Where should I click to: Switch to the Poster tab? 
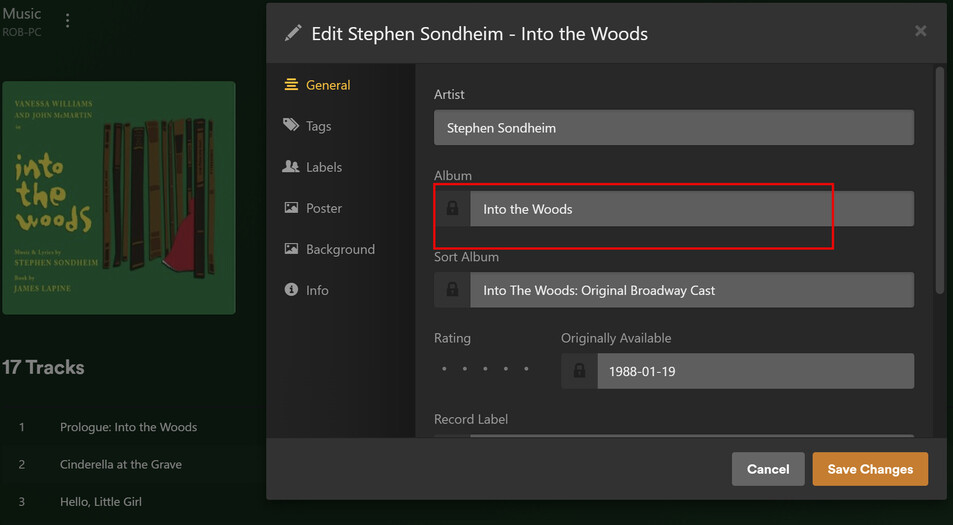(x=323, y=208)
